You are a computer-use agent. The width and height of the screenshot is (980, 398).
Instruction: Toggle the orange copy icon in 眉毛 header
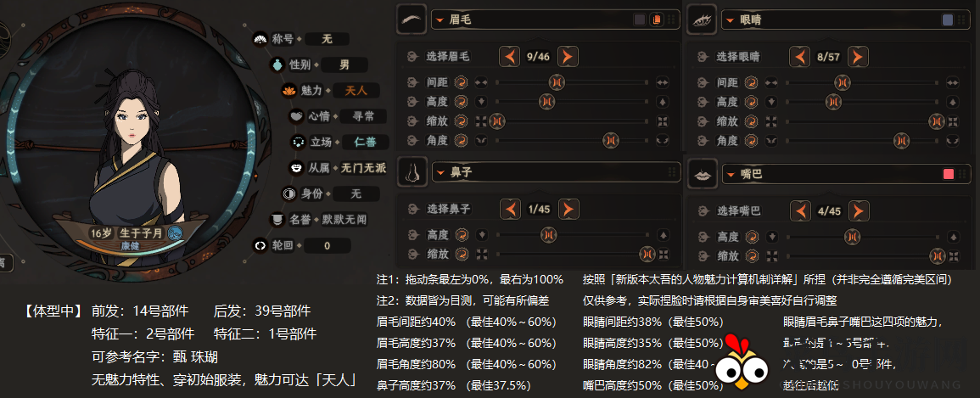(x=655, y=20)
